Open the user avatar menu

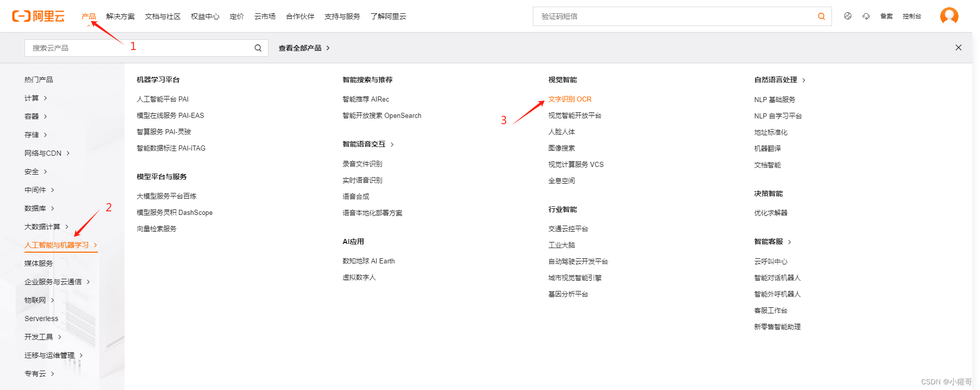pyautogui.click(x=949, y=16)
